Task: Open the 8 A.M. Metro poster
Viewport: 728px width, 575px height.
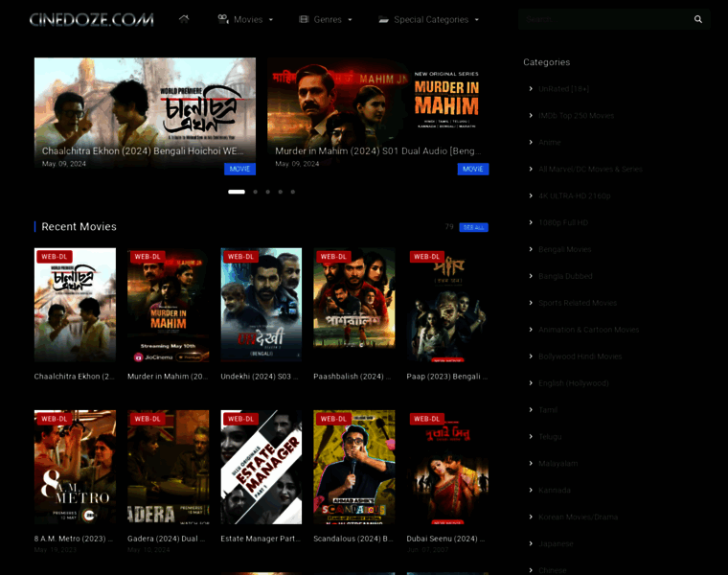Action: click(76, 468)
